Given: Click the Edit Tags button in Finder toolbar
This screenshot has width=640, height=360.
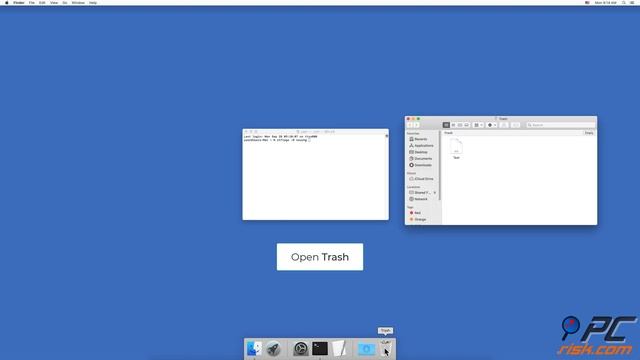Looking at the screenshot, I should tap(516, 125).
